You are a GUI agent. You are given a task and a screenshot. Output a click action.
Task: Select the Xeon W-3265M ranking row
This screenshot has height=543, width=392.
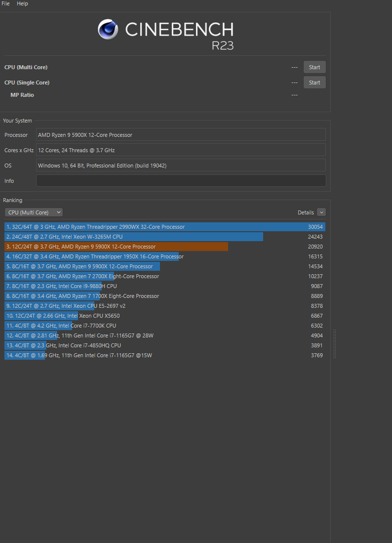(x=165, y=237)
